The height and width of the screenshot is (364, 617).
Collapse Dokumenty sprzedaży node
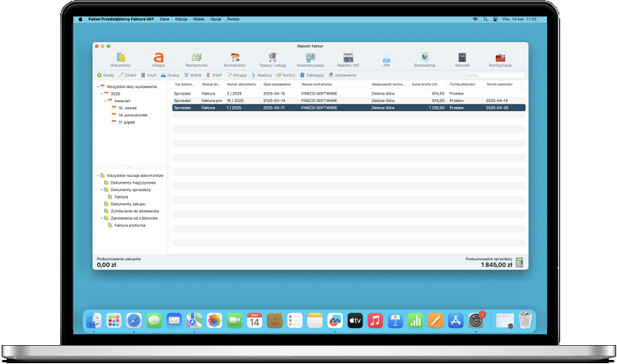coord(102,189)
